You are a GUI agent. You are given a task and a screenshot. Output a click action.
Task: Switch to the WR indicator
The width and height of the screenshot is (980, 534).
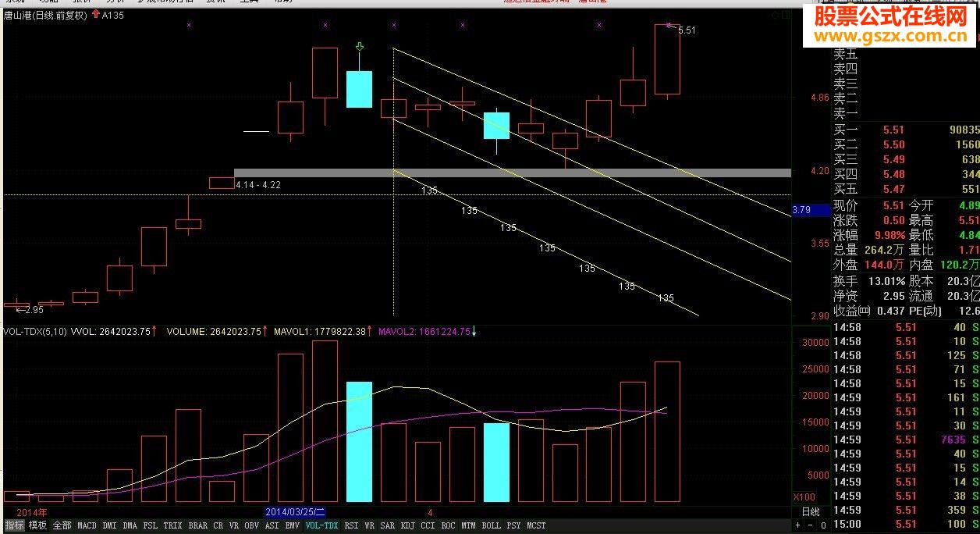click(369, 526)
